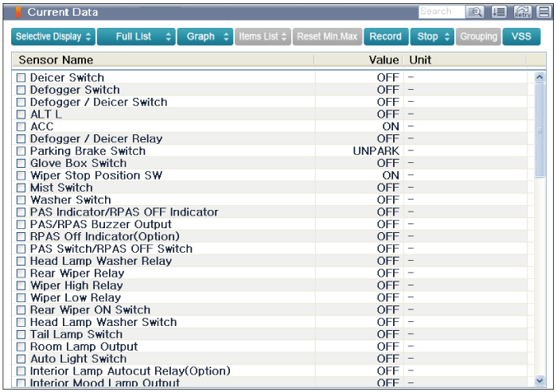
Task: Click the Sensor Name column header
Action: click(56, 60)
